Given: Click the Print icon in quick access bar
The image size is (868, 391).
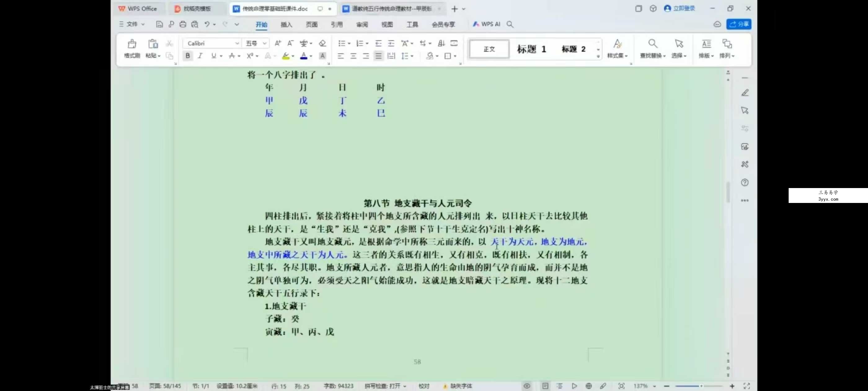Looking at the screenshot, I should point(183,24).
